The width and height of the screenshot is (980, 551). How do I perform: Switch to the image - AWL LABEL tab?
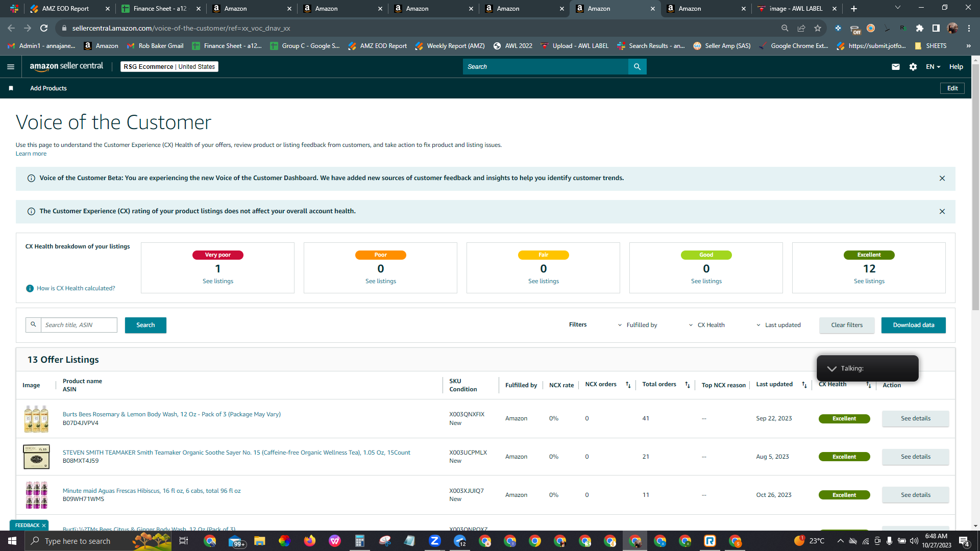pos(796,9)
